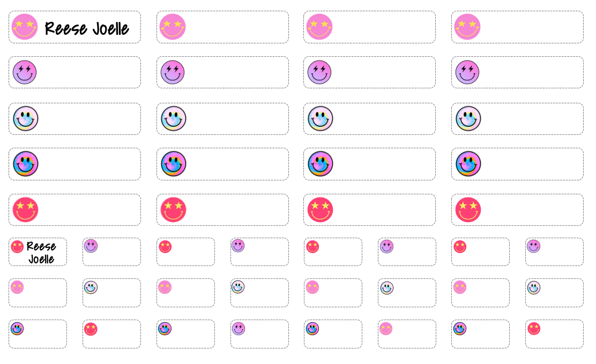Click the first large red star-eyed smiley
The image size is (596, 364).
(x=25, y=210)
